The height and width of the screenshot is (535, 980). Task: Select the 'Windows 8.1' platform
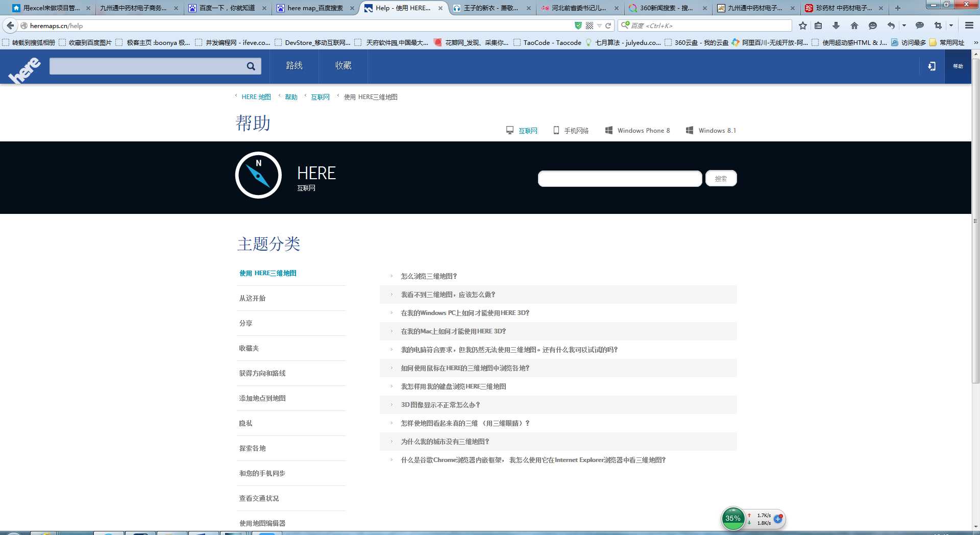711,131
